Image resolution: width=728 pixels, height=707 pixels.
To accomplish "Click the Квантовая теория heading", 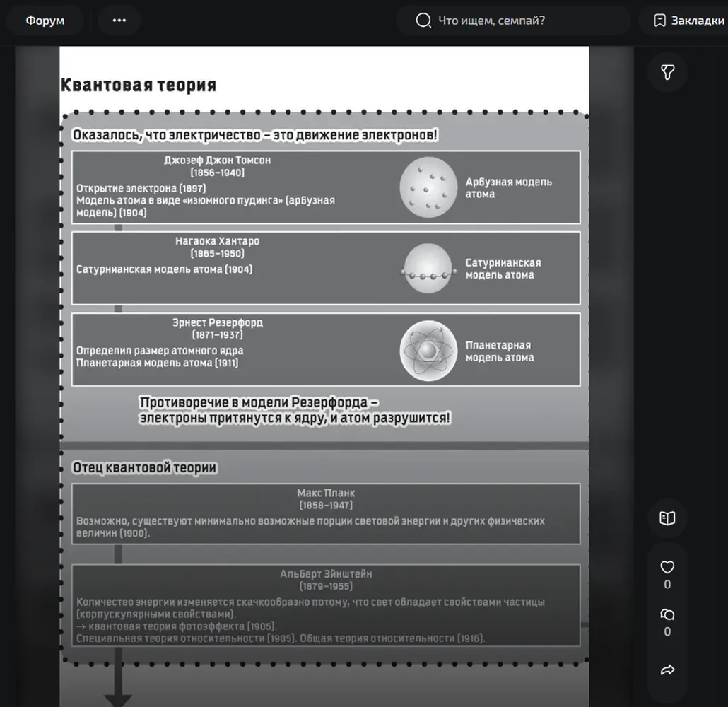I will click(x=139, y=85).
